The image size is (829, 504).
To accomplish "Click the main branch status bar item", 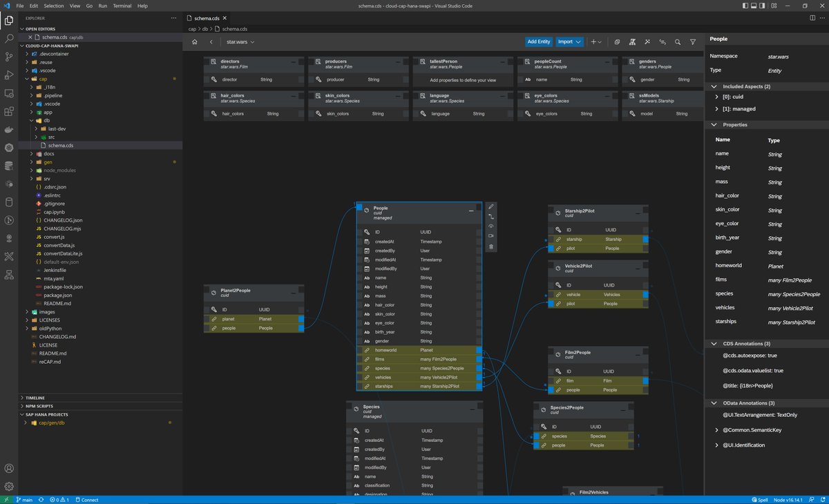I will pos(24,500).
